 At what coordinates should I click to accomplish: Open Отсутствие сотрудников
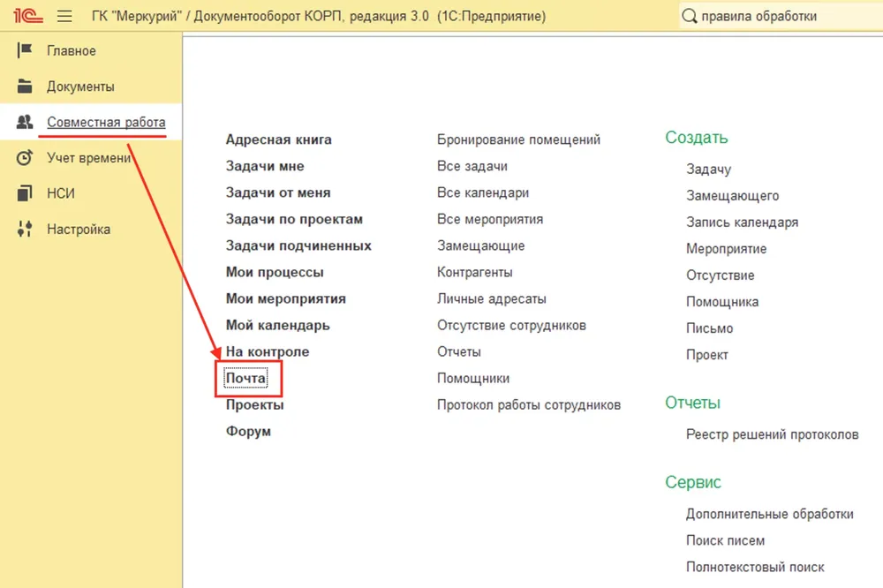click(511, 324)
